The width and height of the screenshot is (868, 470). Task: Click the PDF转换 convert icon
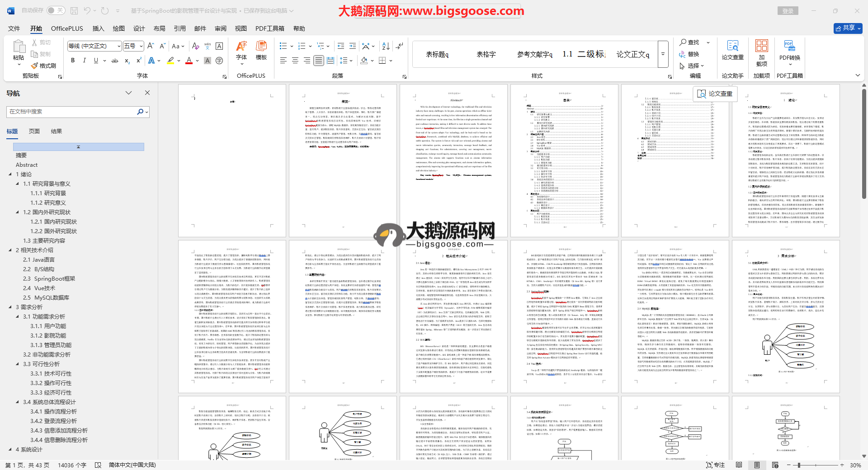coord(789,50)
